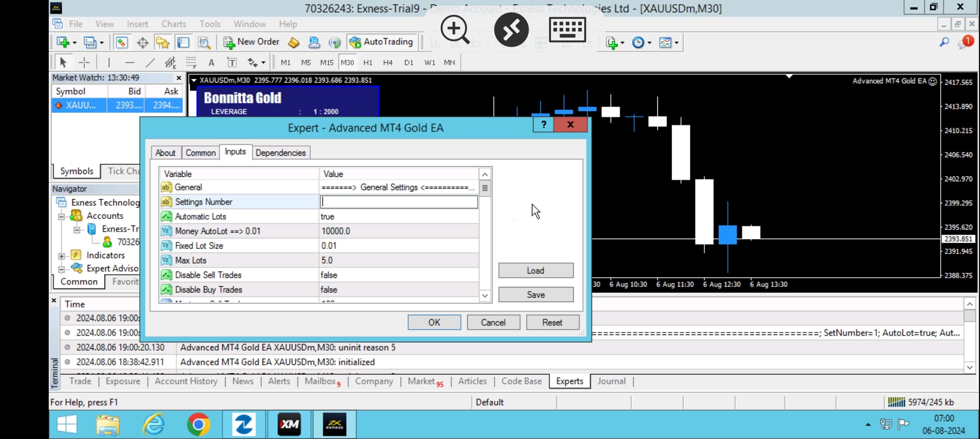Click the Settings Number value field
Image resolution: width=980 pixels, height=439 pixels.
coord(399,202)
